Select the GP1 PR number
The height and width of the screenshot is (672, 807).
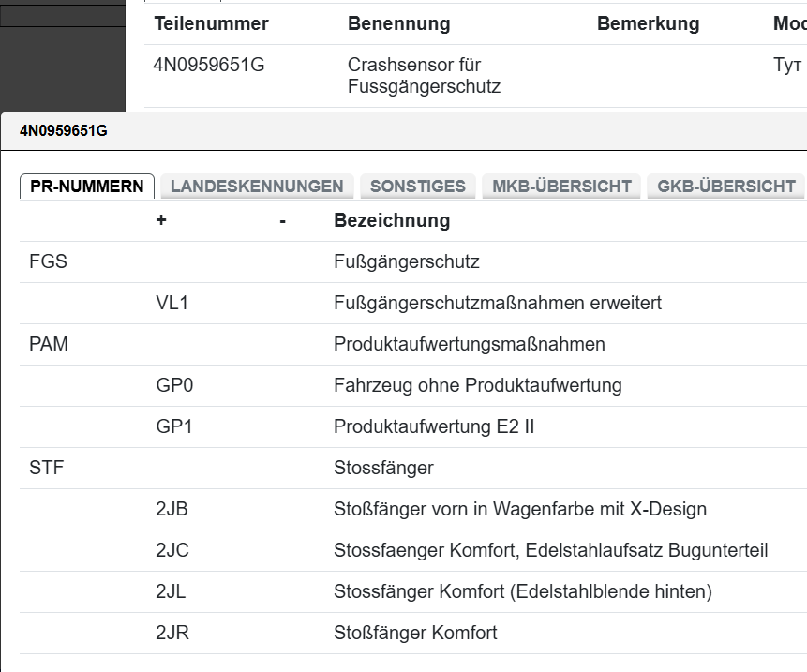(x=174, y=427)
